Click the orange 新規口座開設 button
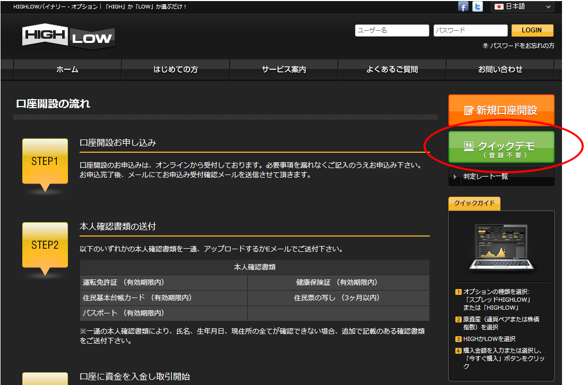588x385 pixels. click(x=501, y=110)
